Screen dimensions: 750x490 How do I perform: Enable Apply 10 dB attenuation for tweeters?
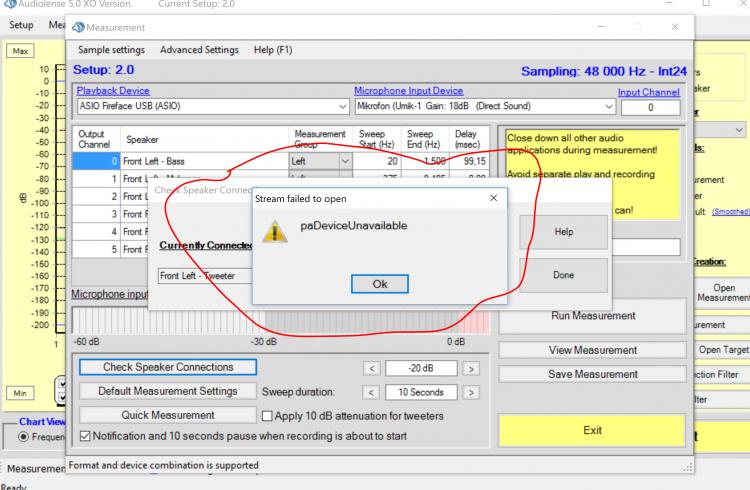pos(267,416)
